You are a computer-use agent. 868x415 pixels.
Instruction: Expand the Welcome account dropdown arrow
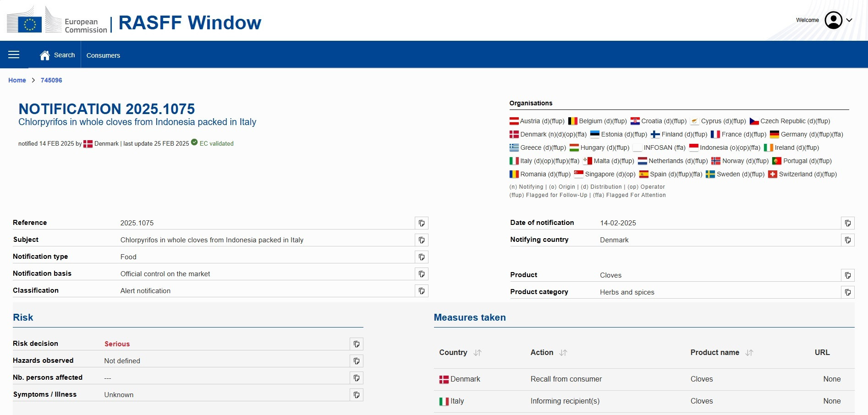[849, 20]
